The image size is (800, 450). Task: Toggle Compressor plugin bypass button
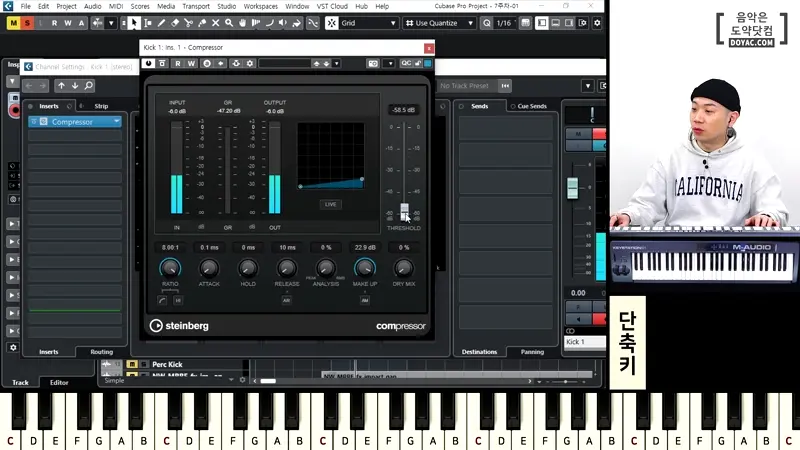pos(162,63)
